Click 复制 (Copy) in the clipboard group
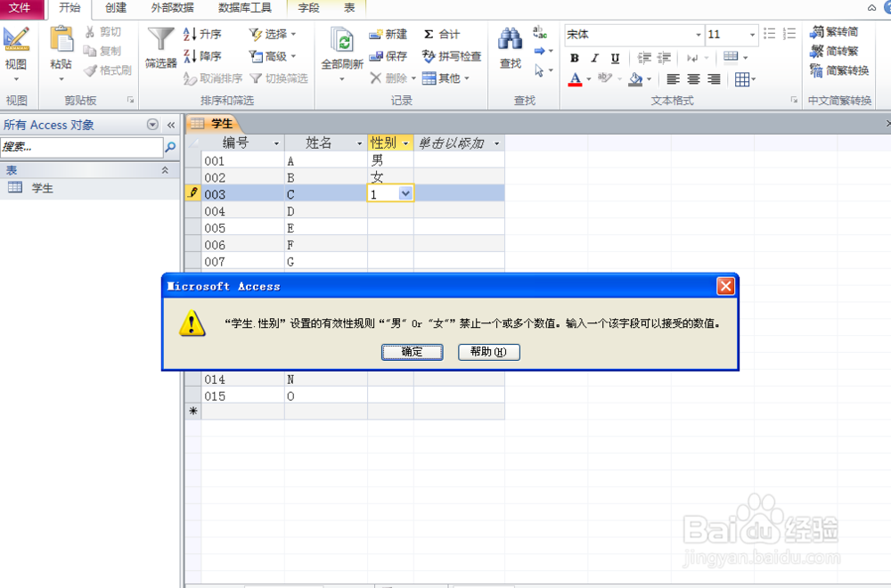The image size is (891, 588). tap(102, 51)
